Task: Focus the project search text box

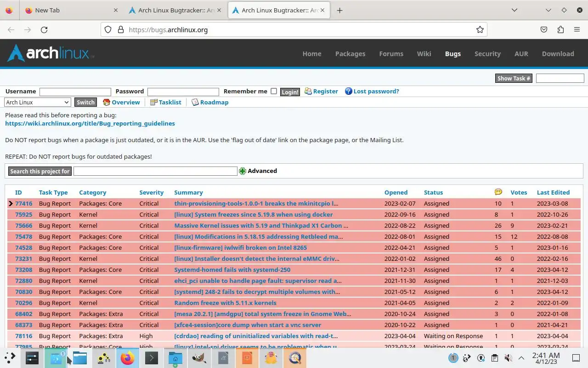Action: pyautogui.click(x=155, y=171)
